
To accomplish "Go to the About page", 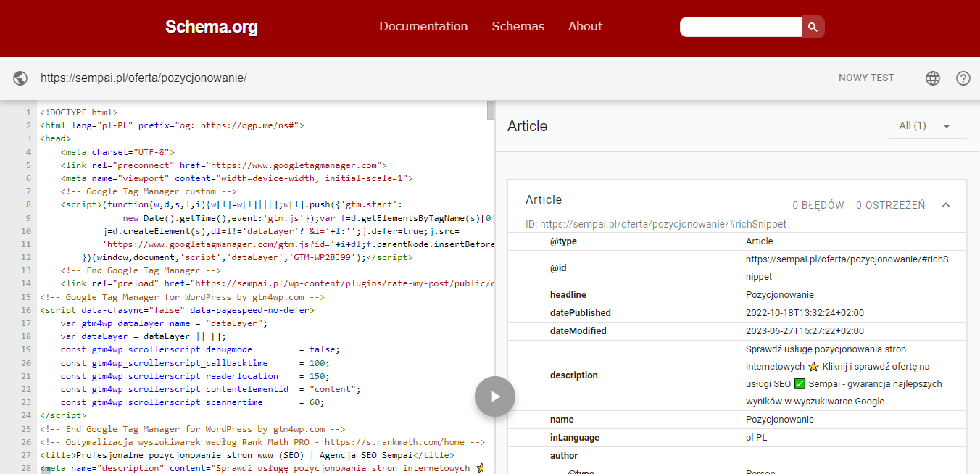I will 585,26.
